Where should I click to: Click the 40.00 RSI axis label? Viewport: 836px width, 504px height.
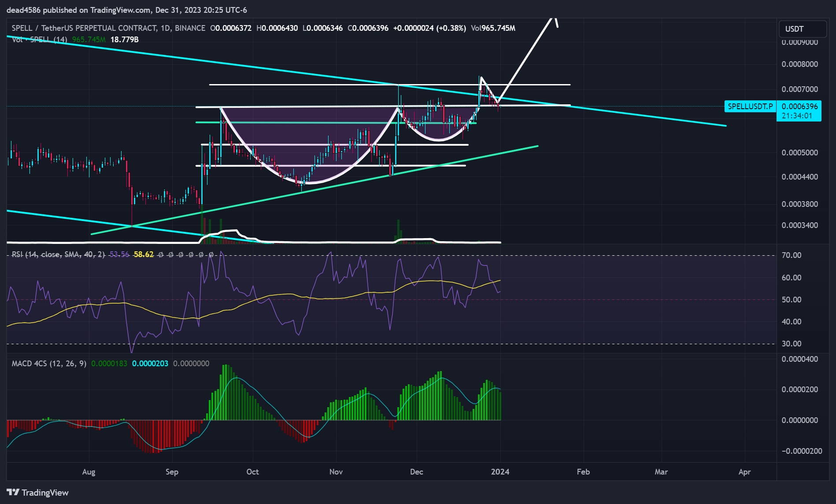tap(792, 322)
